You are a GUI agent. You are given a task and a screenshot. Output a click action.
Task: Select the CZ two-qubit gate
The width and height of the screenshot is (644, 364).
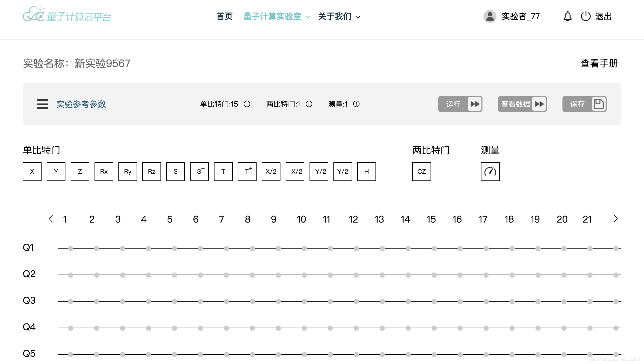421,171
